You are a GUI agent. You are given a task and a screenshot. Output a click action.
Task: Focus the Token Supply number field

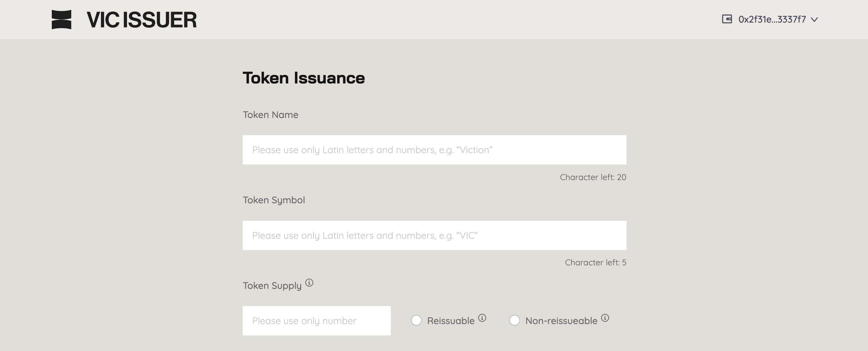pyautogui.click(x=317, y=321)
